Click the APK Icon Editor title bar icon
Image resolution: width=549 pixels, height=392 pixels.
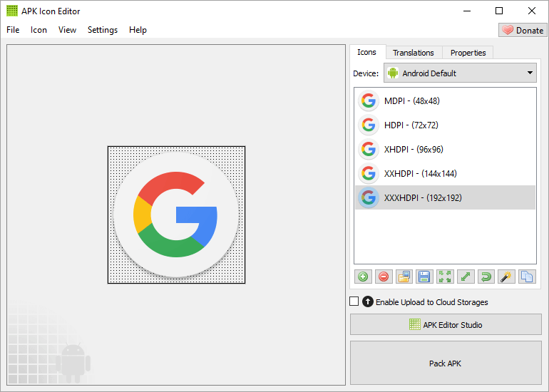click(x=12, y=11)
